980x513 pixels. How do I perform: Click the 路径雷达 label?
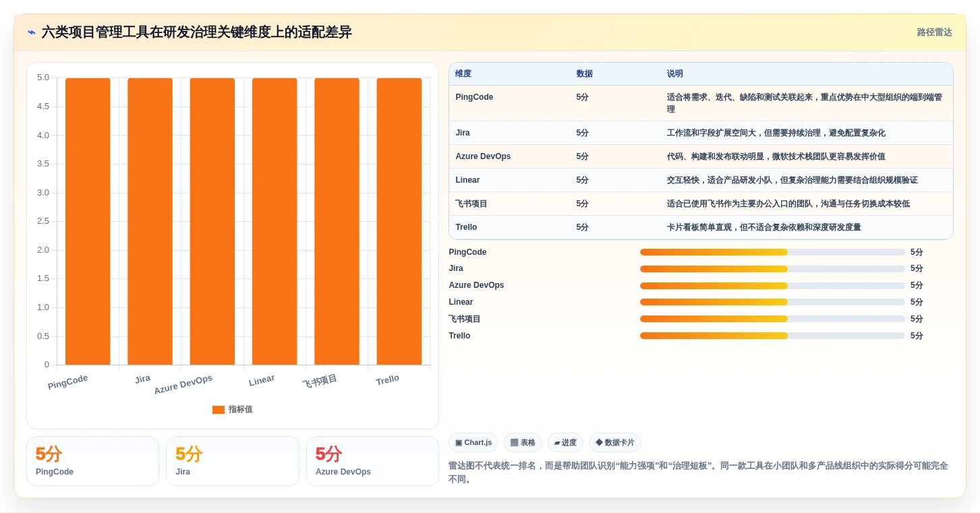pos(934,32)
